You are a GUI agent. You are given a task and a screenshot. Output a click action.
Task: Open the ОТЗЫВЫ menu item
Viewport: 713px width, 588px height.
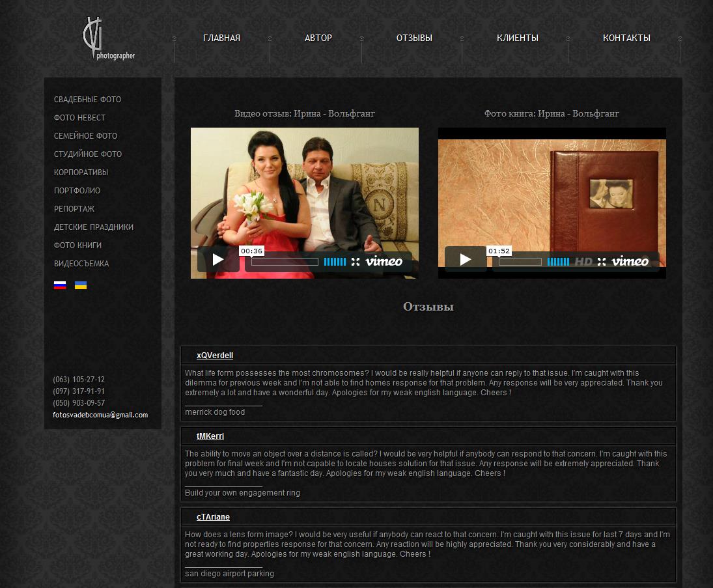coord(414,38)
